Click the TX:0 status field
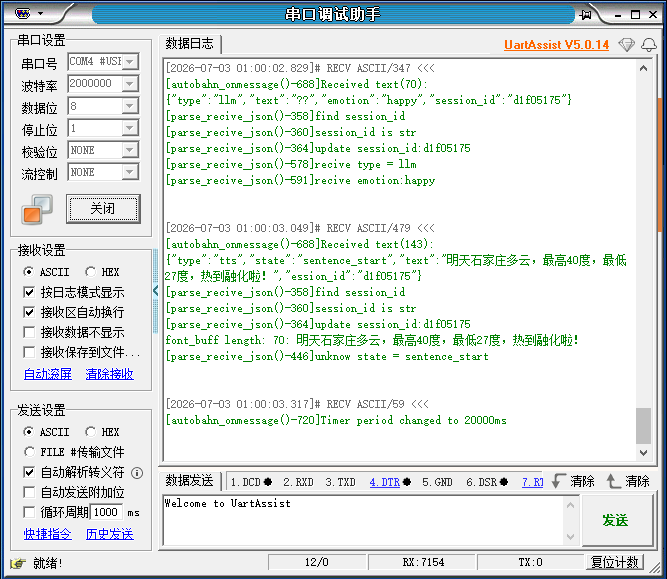The height and width of the screenshot is (579, 667). click(530, 562)
